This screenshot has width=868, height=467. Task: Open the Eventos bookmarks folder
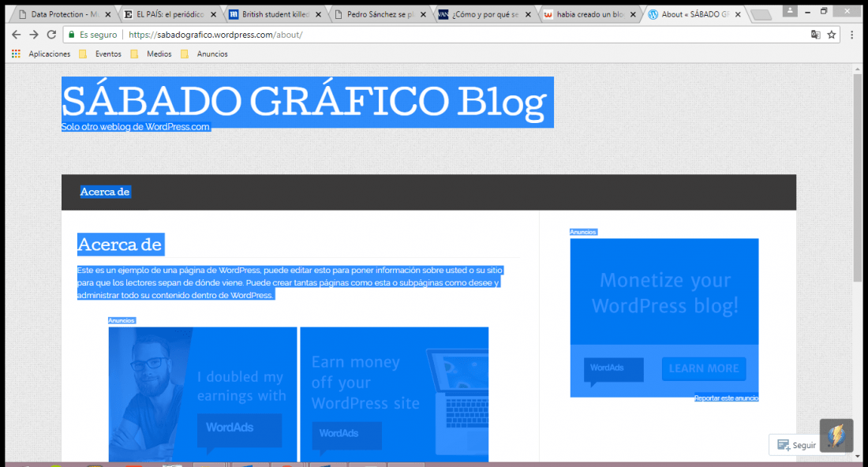click(100, 54)
